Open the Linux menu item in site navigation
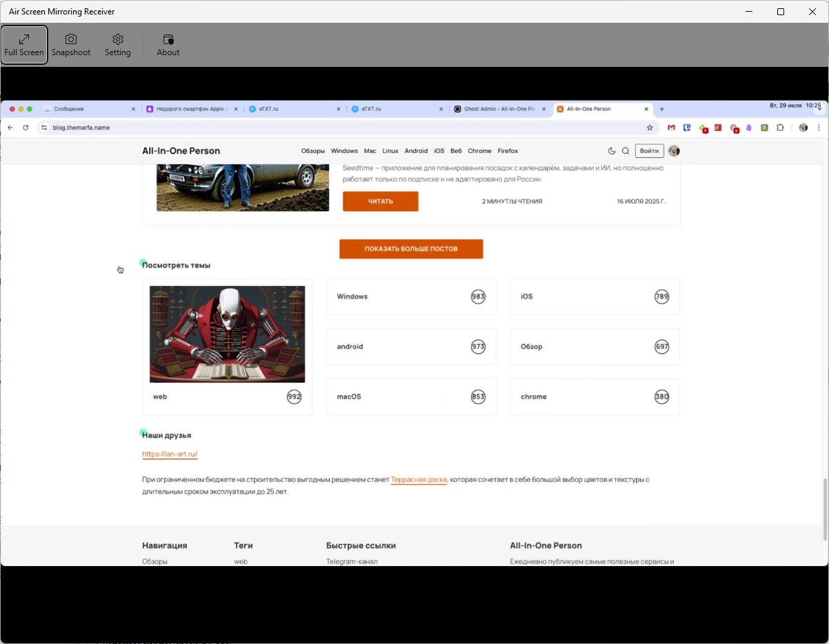Image resolution: width=829 pixels, height=644 pixels. [390, 151]
